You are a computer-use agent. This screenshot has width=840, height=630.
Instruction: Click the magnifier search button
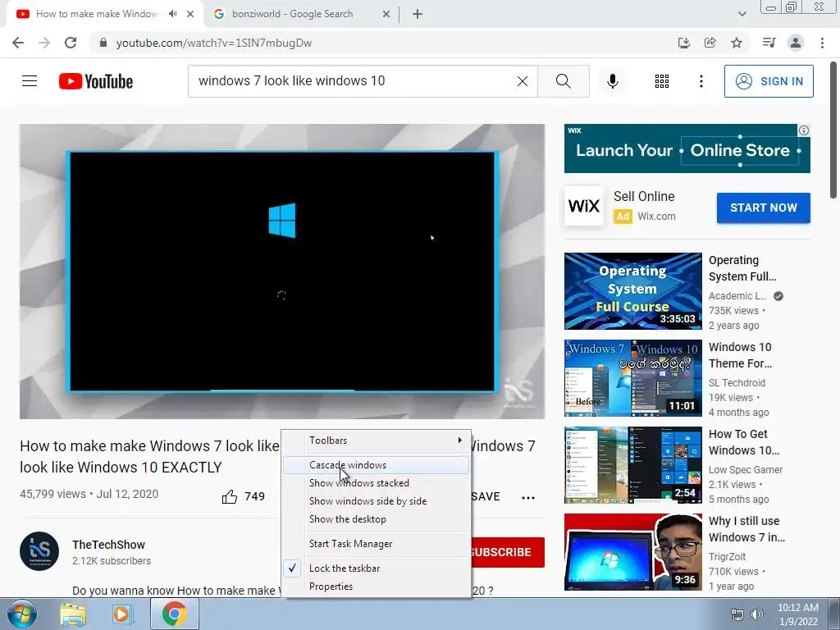(563, 81)
